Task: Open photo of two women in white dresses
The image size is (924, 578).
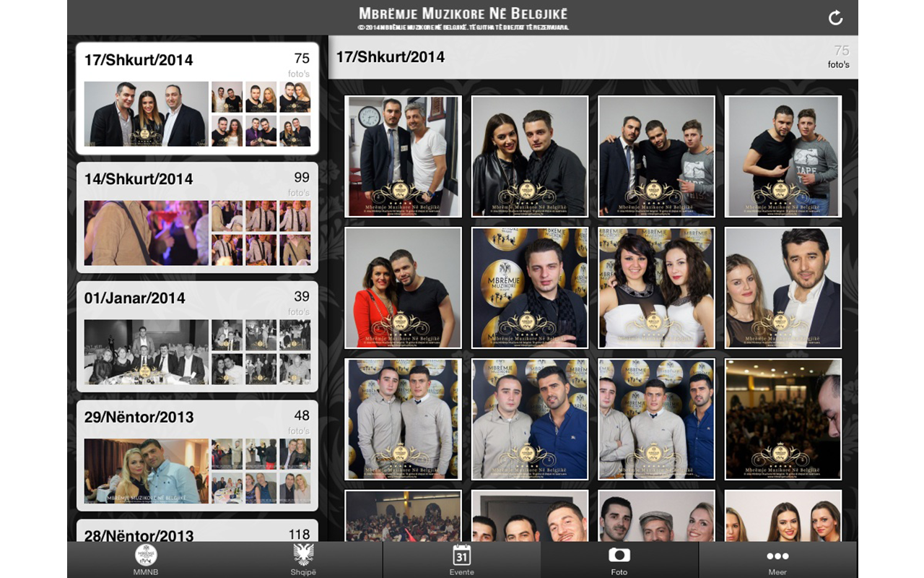Action: pyautogui.click(x=656, y=288)
